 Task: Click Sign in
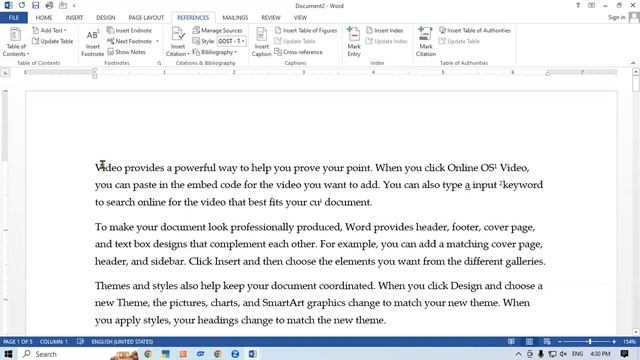pos(616,17)
